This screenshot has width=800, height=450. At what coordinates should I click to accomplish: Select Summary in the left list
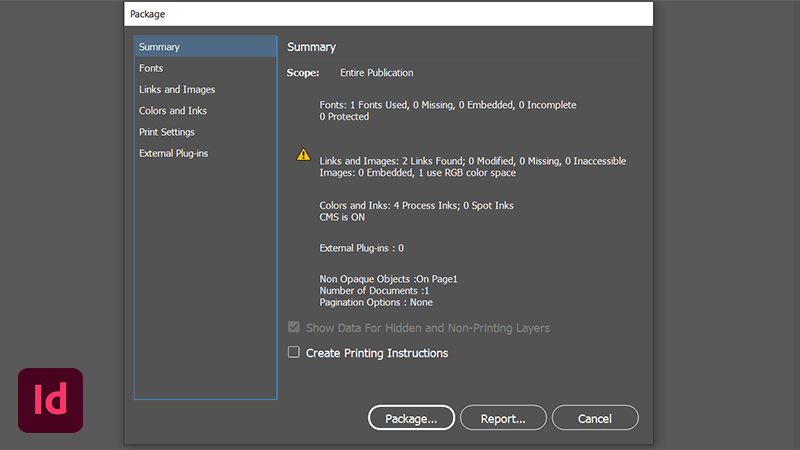(160, 47)
